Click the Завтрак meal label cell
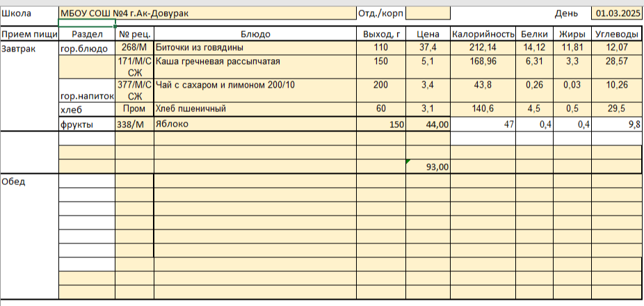The height and width of the screenshot is (306, 644). (x=29, y=48)
